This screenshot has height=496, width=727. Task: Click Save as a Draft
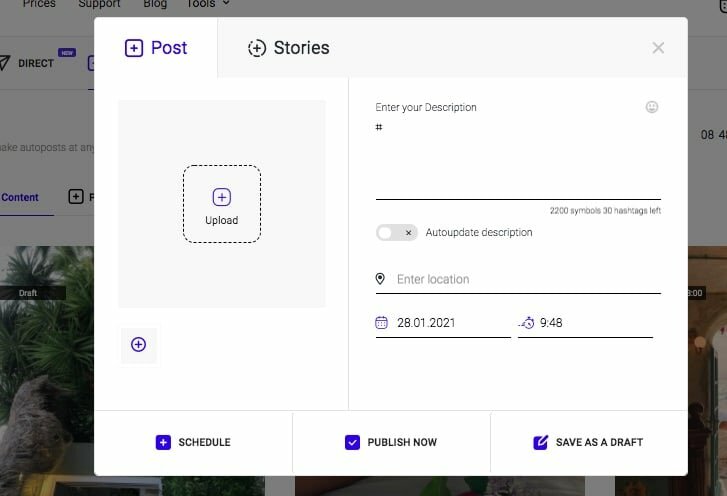click(x=588, y=442)
